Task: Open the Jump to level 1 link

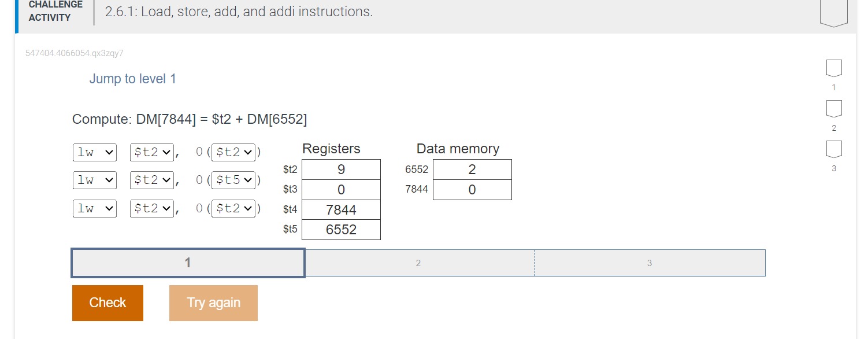Action: click(x=132, y=78)
